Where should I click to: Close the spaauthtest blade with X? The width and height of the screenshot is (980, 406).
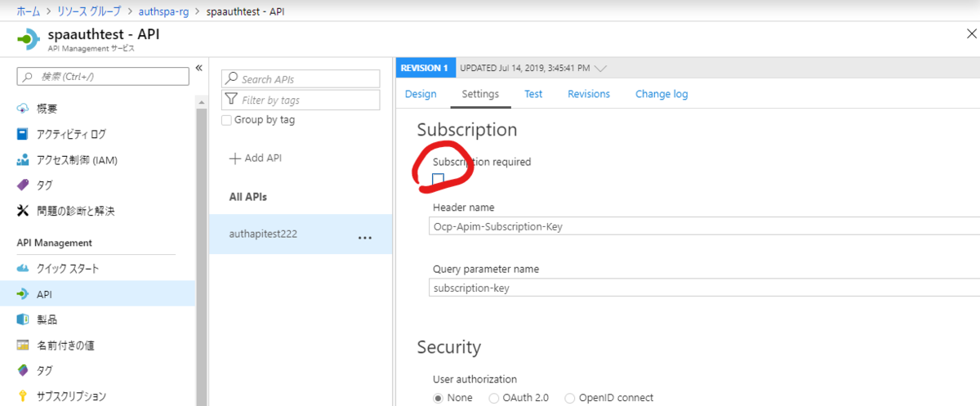point(970,33)
